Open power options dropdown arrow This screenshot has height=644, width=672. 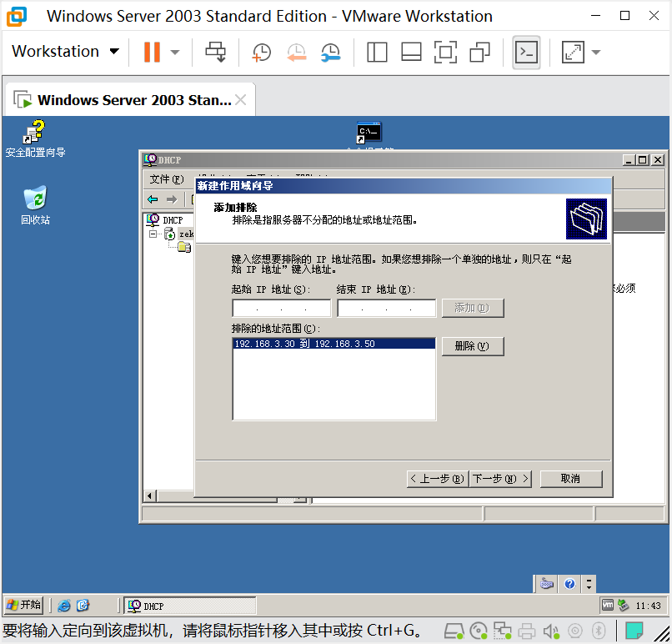point(174,53)
